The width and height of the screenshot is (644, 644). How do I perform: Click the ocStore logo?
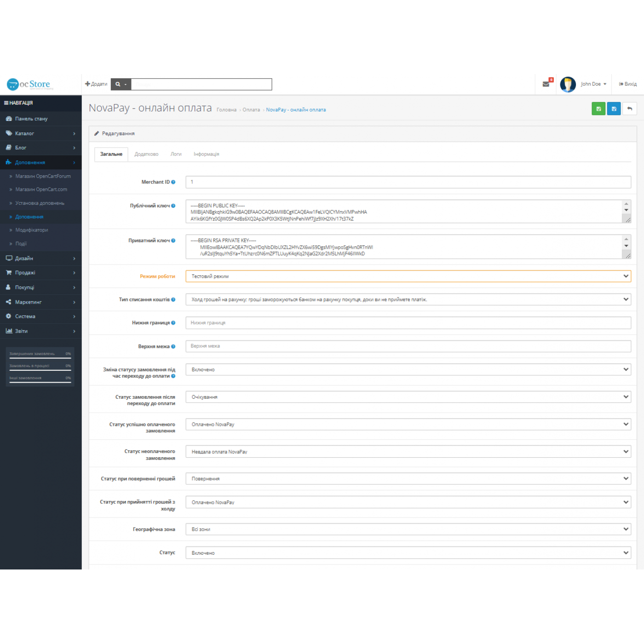(29, 84)
